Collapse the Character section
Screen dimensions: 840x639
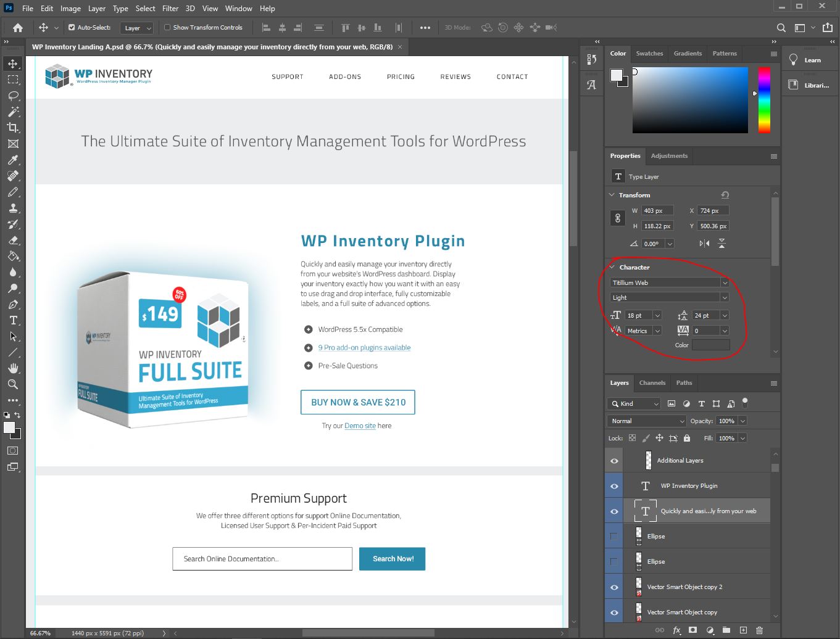(x=612, y=267)
